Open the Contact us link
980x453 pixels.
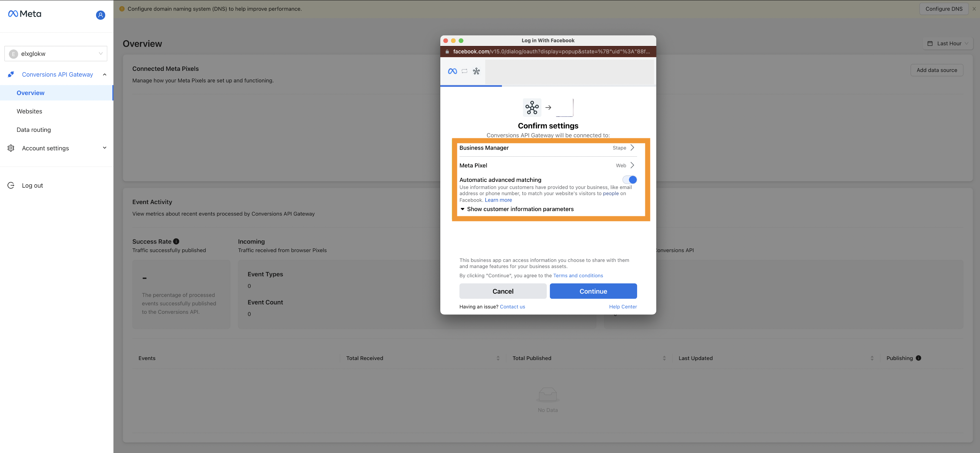click(512, 307)
